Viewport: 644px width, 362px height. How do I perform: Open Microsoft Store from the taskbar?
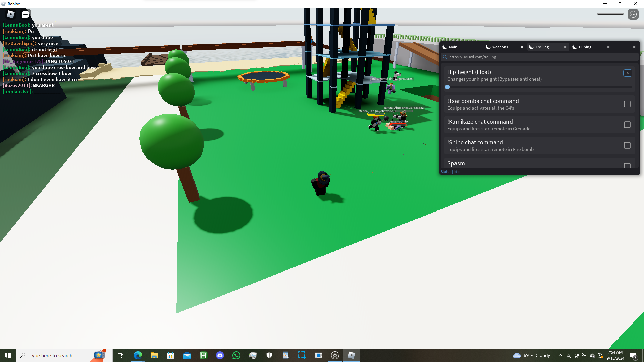tap(170, 355)
